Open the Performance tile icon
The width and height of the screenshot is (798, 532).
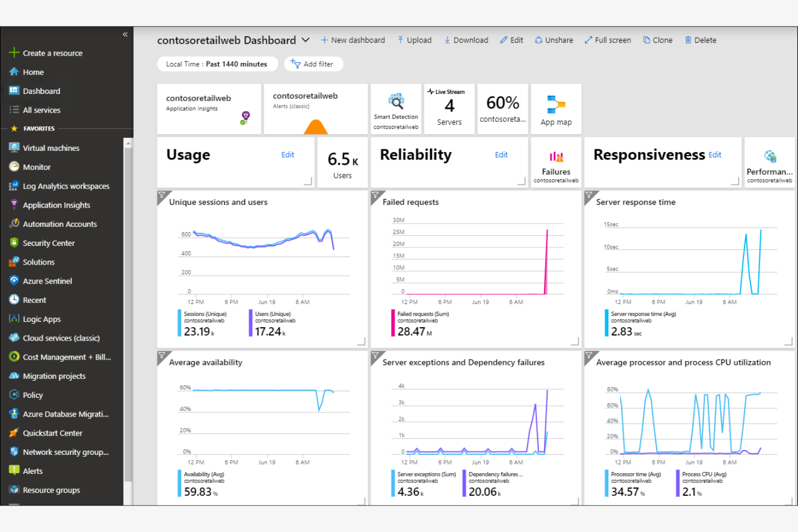(770, 156)
